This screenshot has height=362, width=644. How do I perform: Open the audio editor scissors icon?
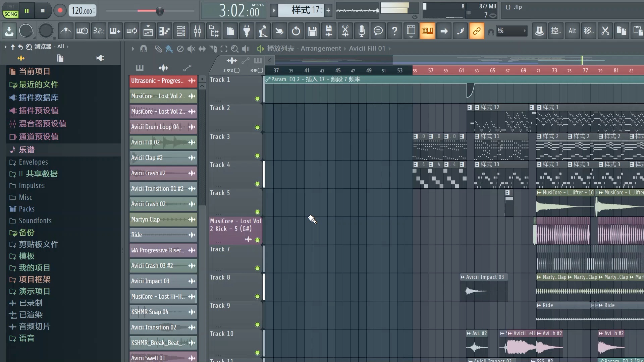[345, 31]
